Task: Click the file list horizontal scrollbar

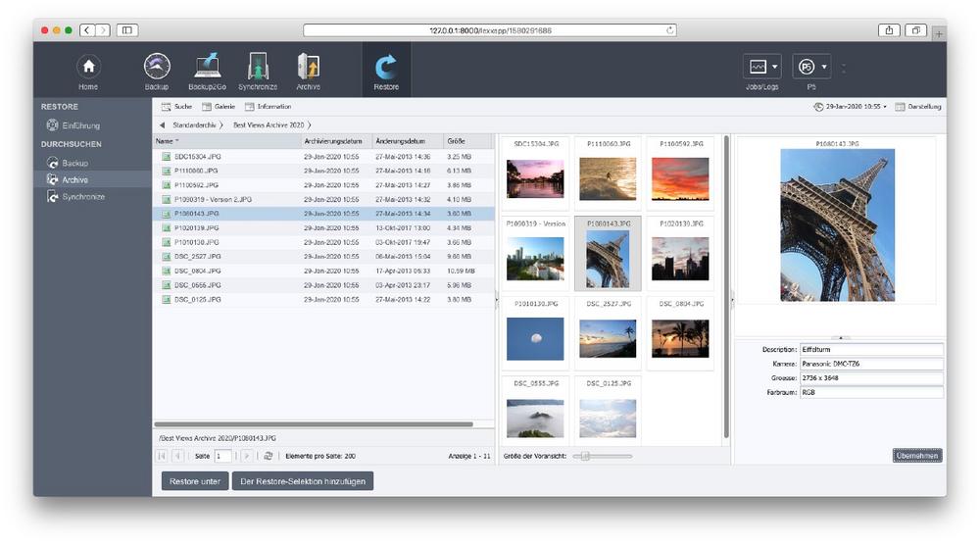Action: pos(314,424)
